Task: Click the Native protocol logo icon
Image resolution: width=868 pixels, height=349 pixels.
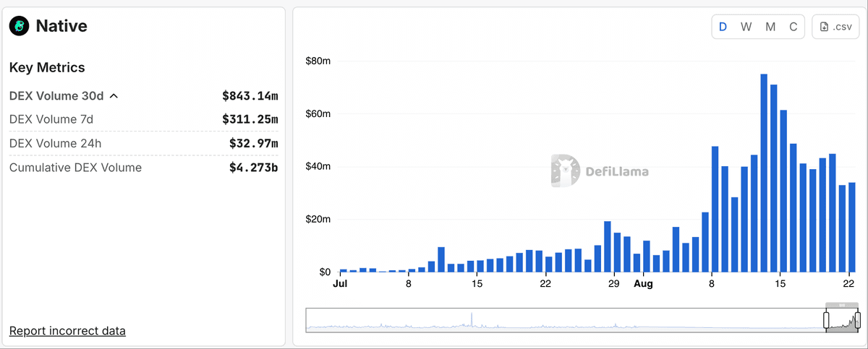Action: point(19,27)
